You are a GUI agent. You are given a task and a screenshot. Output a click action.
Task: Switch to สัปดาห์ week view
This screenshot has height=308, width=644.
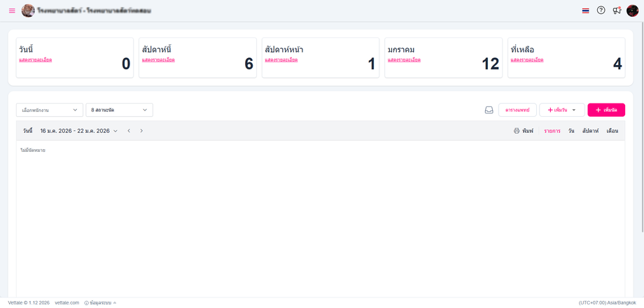point(590,131)
